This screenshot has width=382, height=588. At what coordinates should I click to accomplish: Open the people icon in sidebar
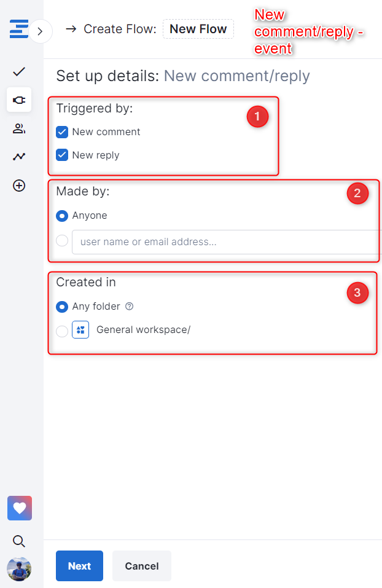(19, 128)
